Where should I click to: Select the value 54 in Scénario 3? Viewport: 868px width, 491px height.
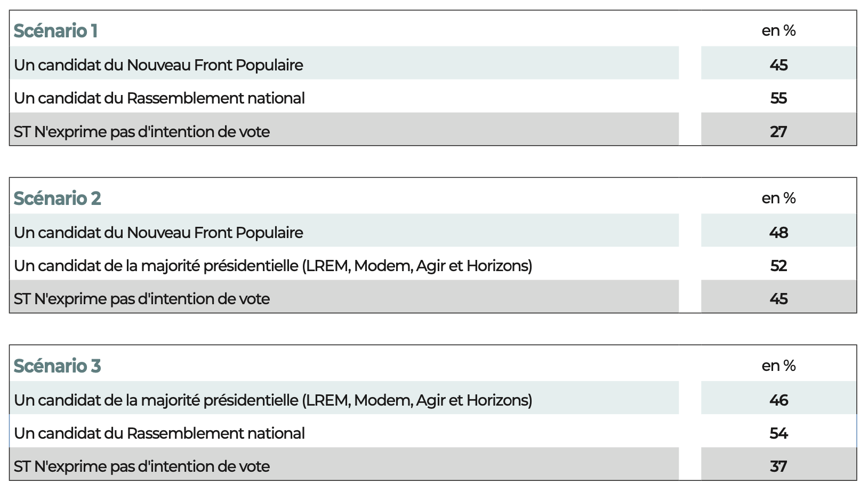point(778,433)
